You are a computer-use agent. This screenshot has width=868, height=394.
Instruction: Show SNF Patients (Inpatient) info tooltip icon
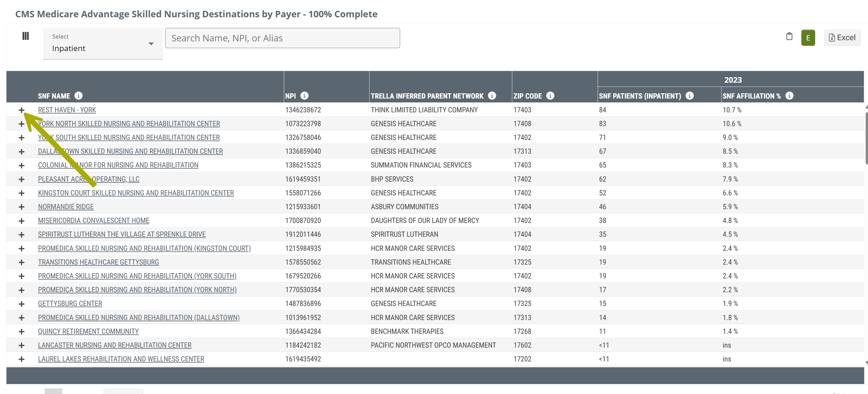pos(690,96)
